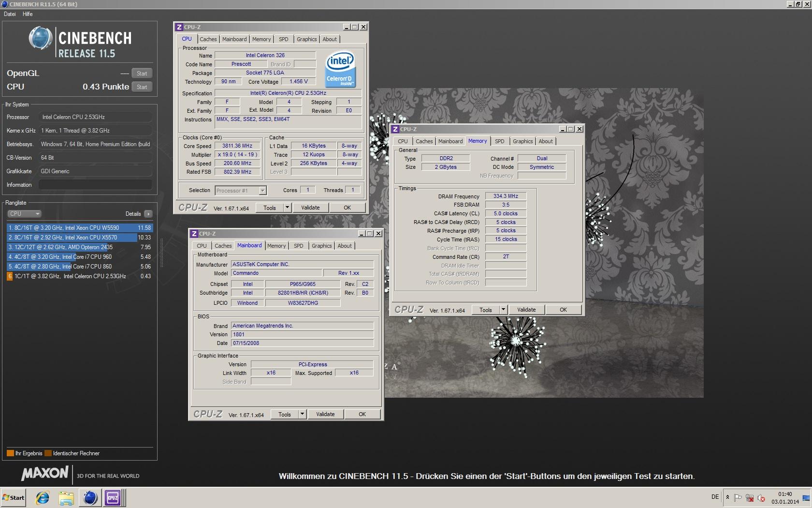The width and height of the screenshot is (812, 508).
Task: Click OK in Mainboard CPU-Z window
Action: click(x=362, y=414)
